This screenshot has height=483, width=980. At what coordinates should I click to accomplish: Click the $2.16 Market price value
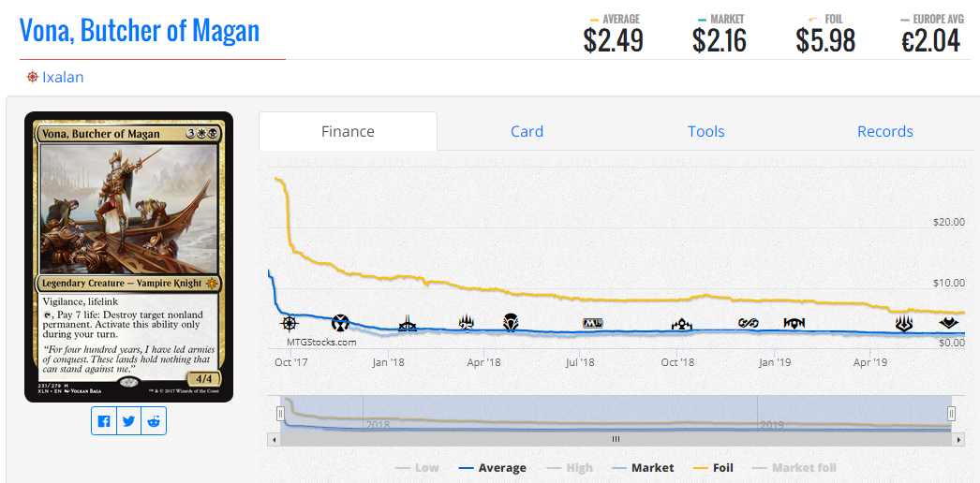[x=720, y=41]
